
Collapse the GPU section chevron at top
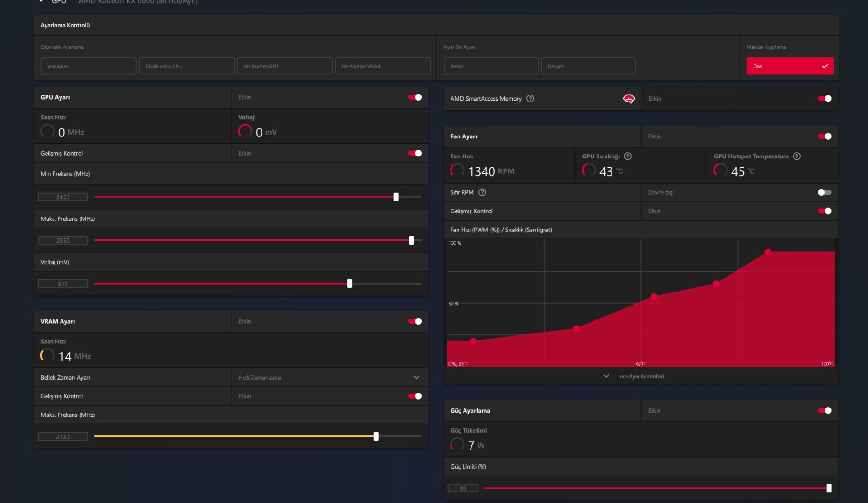[41, 1]
